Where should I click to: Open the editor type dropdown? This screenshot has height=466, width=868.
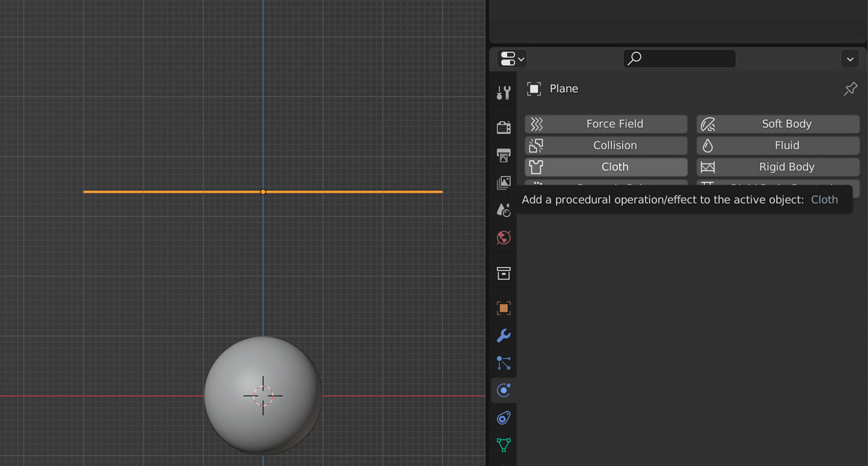pos(511,59)
